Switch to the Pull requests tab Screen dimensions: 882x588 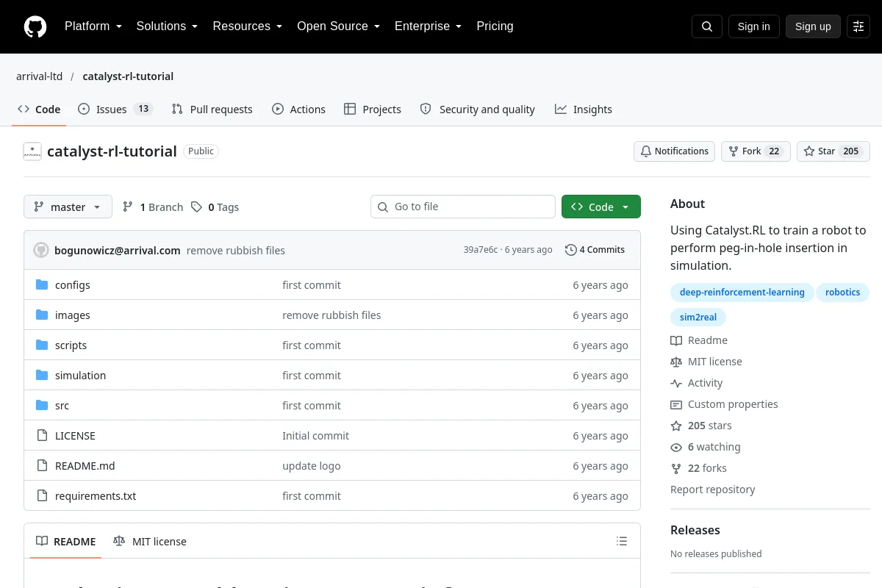(212, 110)
